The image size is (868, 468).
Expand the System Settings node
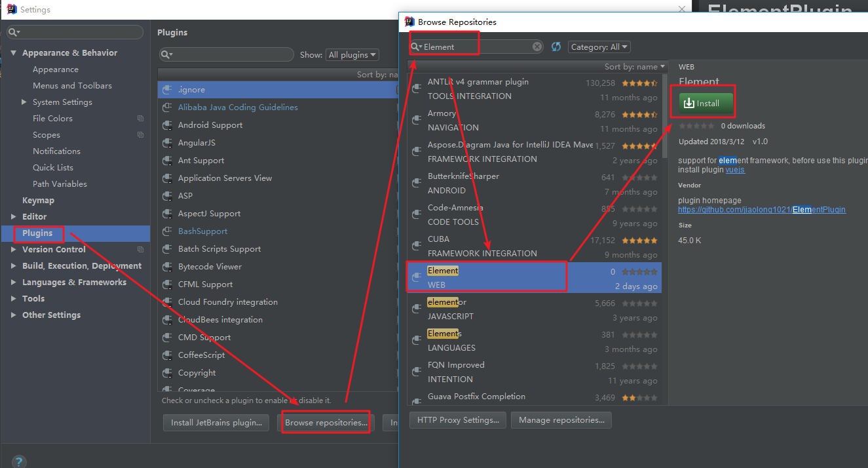[24, 102]
